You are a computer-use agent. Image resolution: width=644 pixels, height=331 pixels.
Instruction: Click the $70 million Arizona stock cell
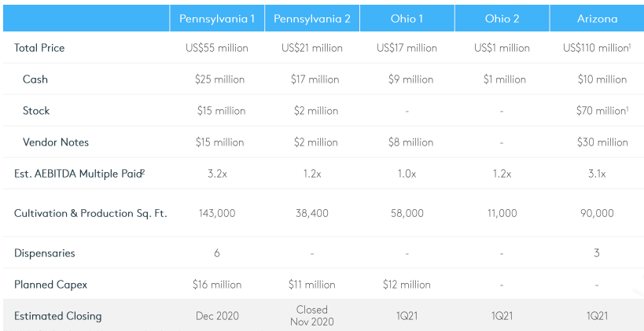(600, 111)
